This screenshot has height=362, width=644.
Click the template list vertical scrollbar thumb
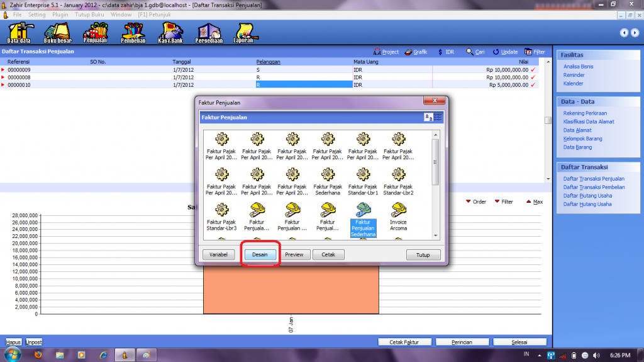[435, 162]
